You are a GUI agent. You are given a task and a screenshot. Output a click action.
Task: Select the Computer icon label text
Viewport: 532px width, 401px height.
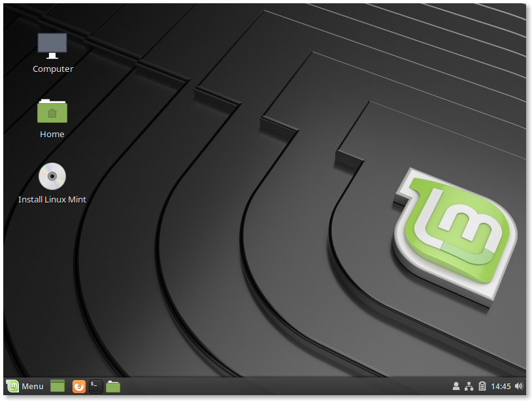[53, 69]
